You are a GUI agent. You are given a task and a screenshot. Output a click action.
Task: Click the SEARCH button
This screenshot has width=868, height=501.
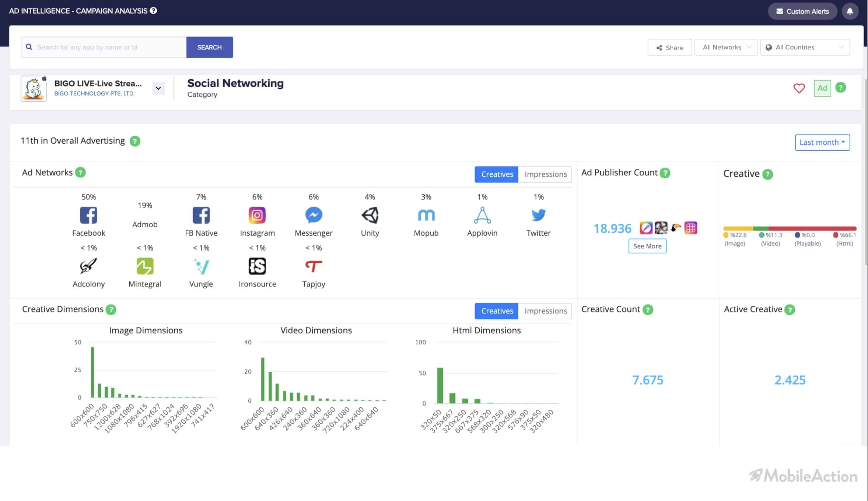tap(209, 47)
